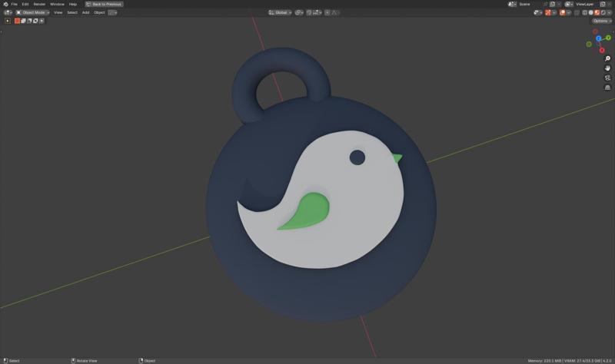Open the Edit menu
The height and width of the screenshot is (364, 615).
25,4
